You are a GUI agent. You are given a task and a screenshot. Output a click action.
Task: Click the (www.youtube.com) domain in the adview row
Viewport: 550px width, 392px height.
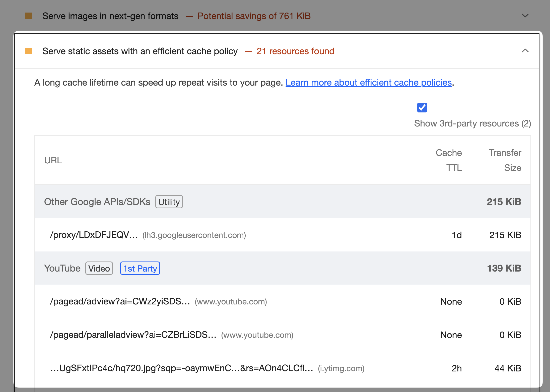[x=231, y=302]
